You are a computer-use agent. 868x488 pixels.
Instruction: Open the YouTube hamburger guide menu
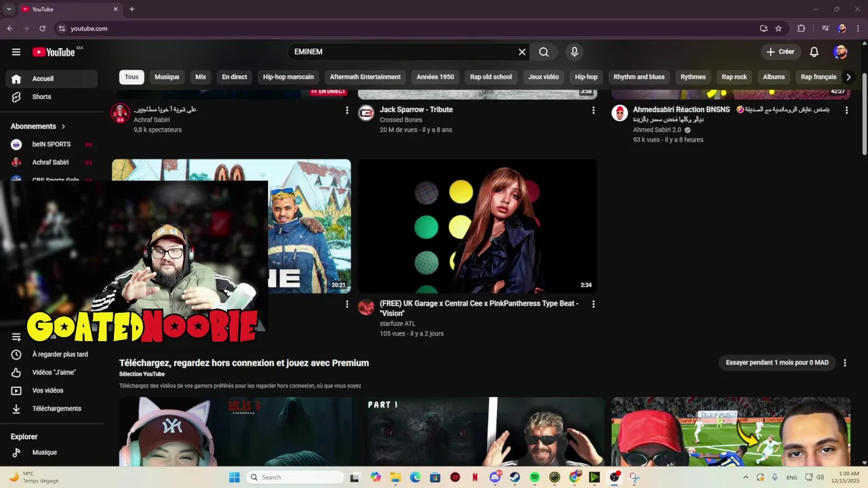16,52
